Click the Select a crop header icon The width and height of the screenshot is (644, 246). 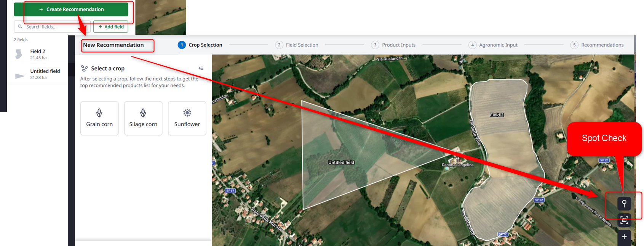click(x=85, y=68)
